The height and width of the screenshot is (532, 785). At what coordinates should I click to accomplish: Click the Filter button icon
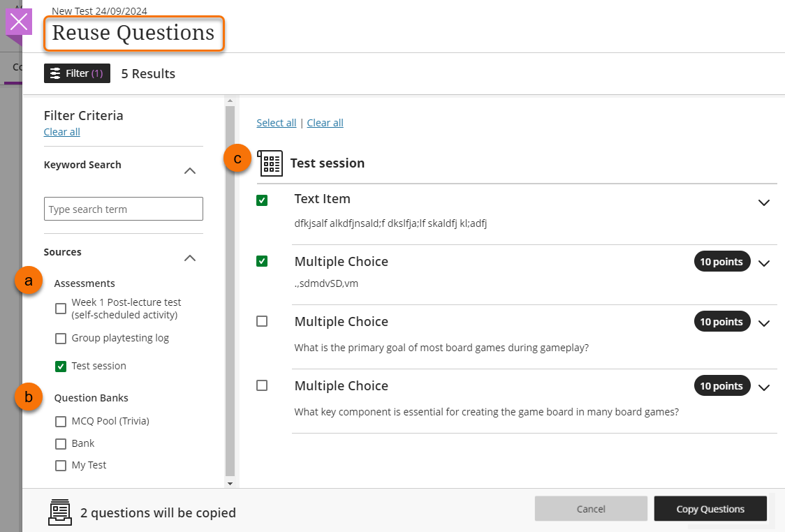56,74
